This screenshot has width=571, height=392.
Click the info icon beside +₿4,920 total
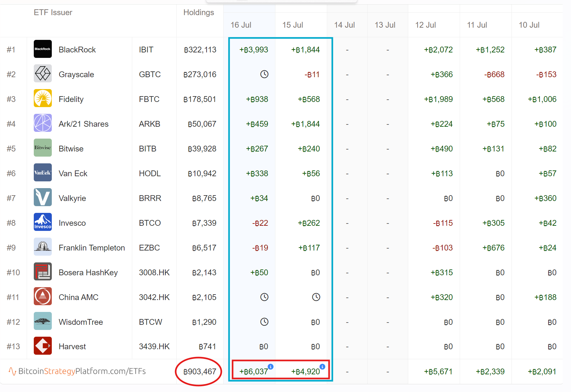[x=322, y=367]
